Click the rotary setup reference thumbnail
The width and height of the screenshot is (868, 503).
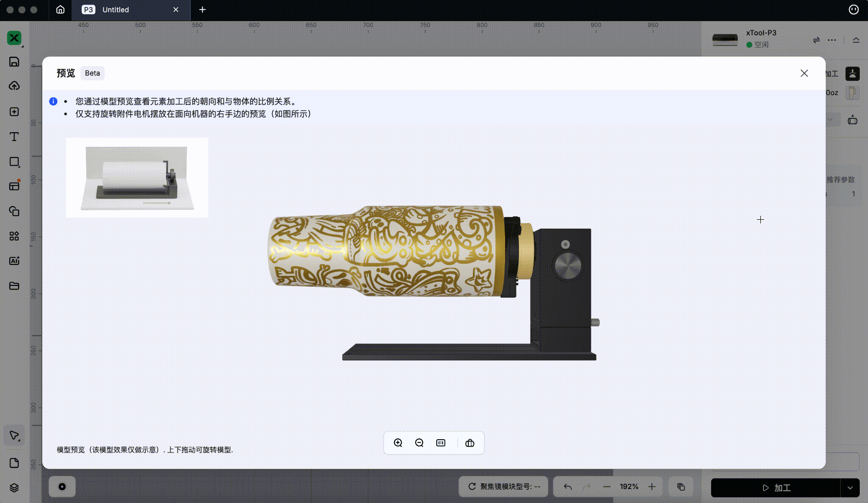137,178
